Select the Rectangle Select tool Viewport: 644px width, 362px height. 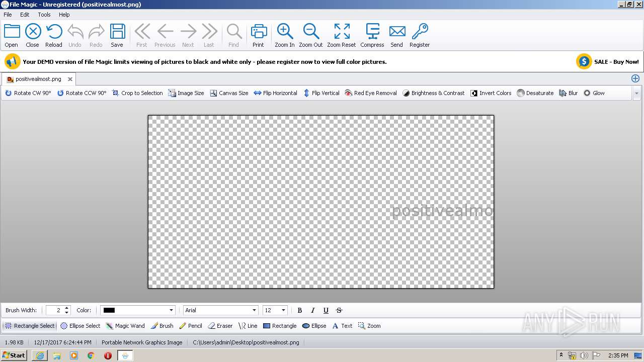[x=30, y=326]
